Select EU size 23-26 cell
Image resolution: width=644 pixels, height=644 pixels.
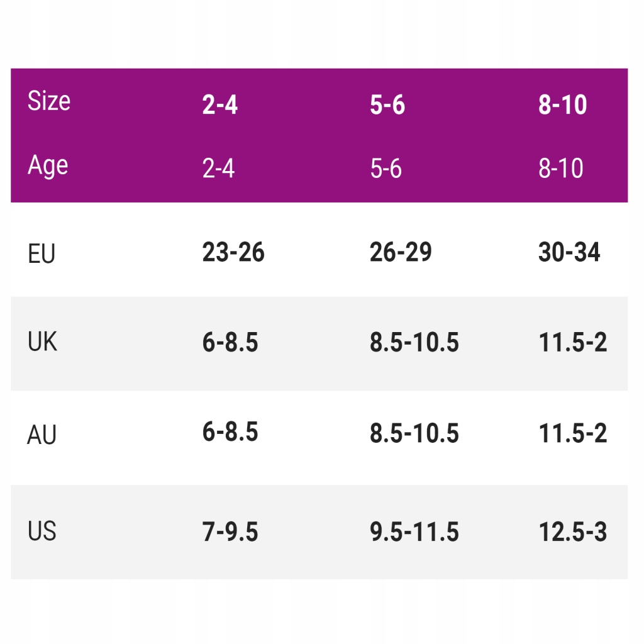coord(233,252)
